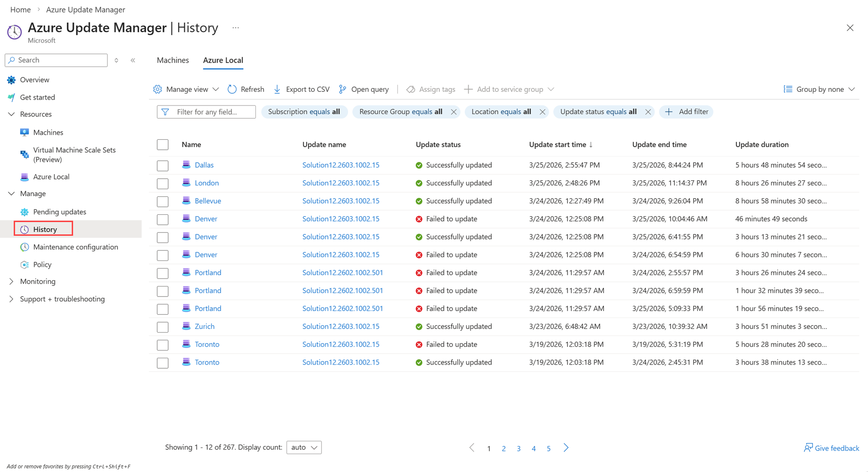Collapse the sidebar with double-chevron icon
Viewport: 868px width, 472px height.
[133, 60]
